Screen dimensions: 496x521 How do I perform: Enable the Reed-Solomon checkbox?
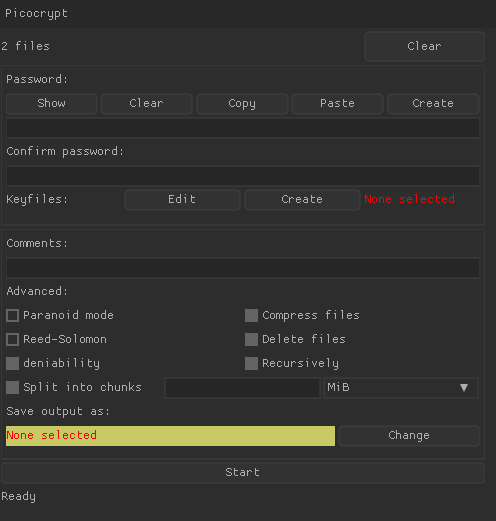coord(13,339)
